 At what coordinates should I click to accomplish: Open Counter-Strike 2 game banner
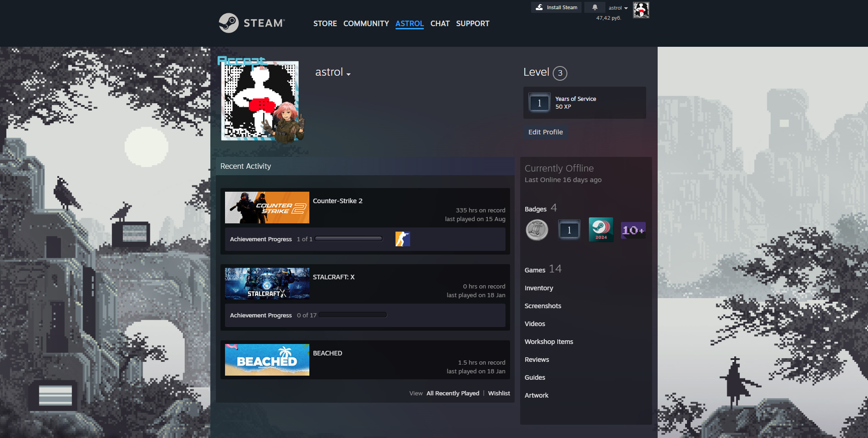pyautogui.click(x=267, y=207)
